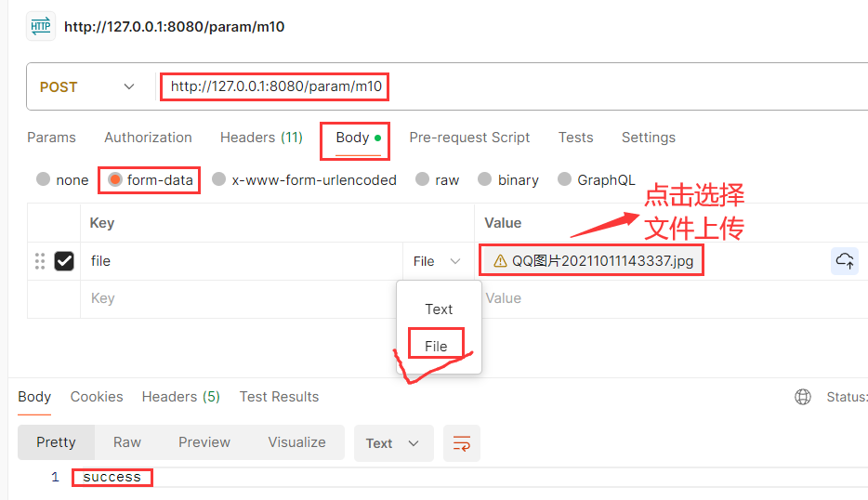Image resolution: width=868 pixels, height=500 pixels.
Task: Select the Raw response view
Action: [x=127, y=442]
